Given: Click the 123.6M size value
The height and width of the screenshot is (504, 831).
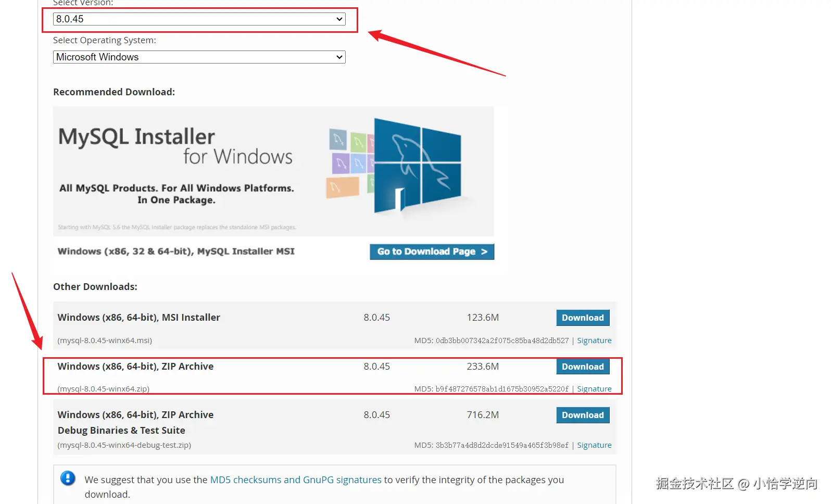Looking at the screenshot, I should point(483,318).
